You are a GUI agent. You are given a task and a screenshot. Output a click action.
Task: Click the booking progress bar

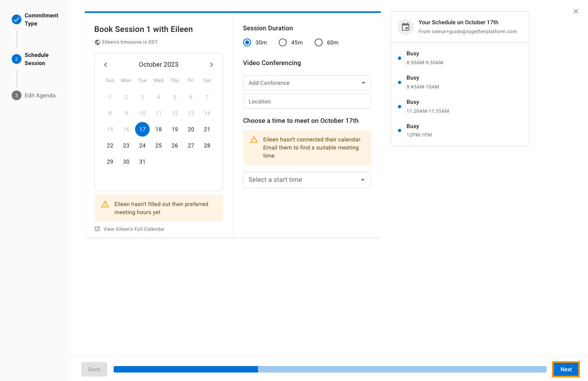[x=330, y=369]
